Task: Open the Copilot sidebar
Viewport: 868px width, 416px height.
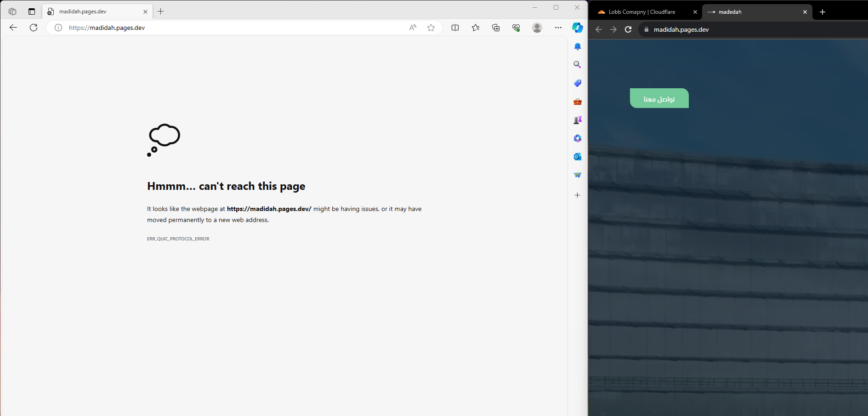Action: [x=578, y=28]
